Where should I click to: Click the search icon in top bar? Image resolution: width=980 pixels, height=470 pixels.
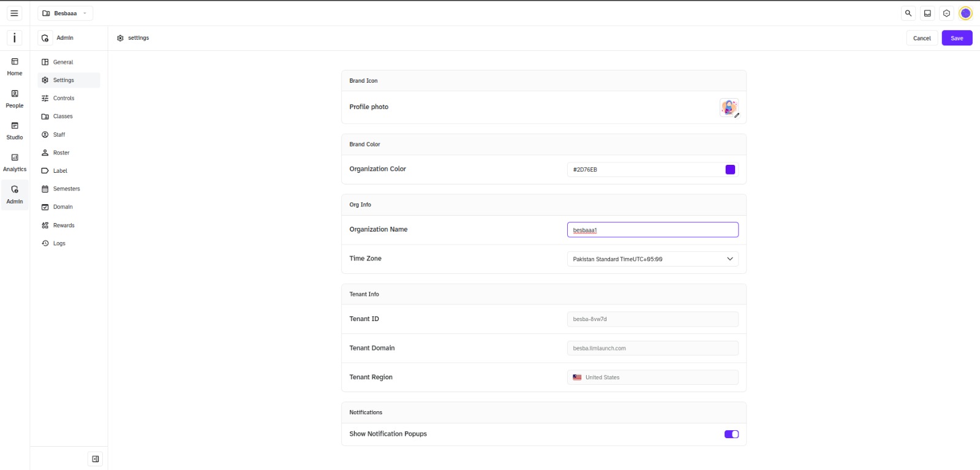(x=908, y=13)
